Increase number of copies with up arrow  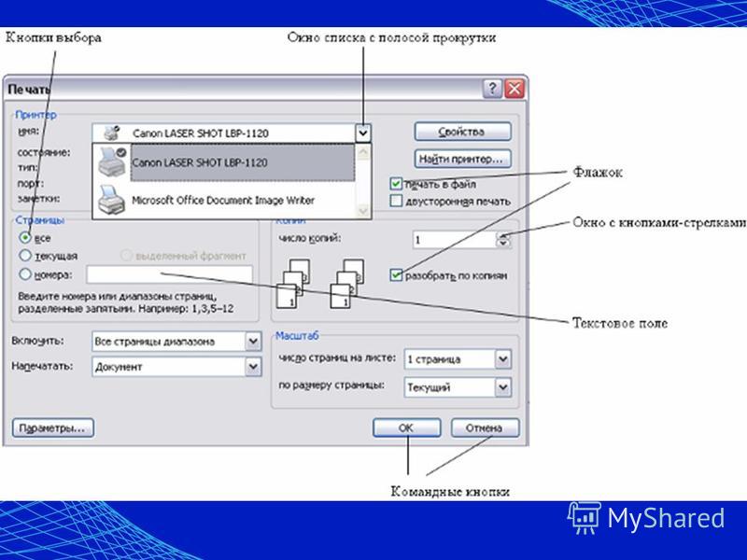coord(503,235)
